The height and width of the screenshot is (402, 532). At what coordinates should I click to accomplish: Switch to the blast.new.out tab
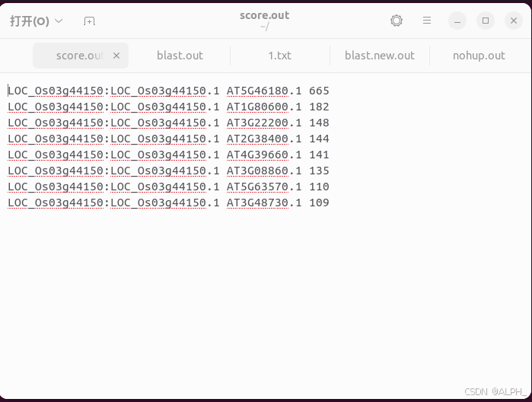pyautogui.click(x=380, y=56)
